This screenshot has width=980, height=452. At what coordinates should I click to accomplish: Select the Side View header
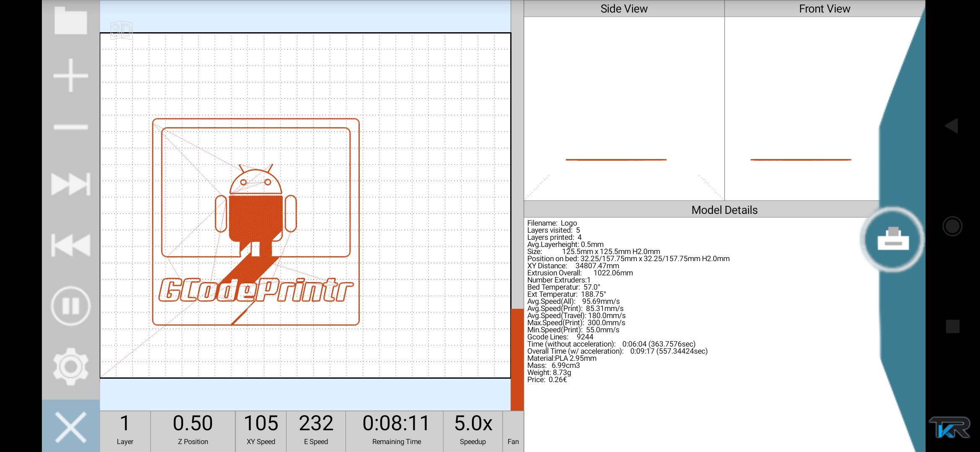(x=624, y=9)
